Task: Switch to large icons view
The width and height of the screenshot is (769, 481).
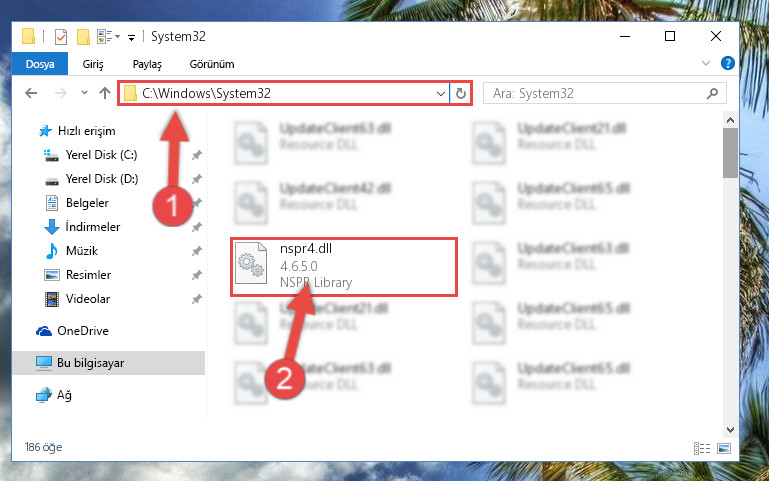Action: [724, 448]
